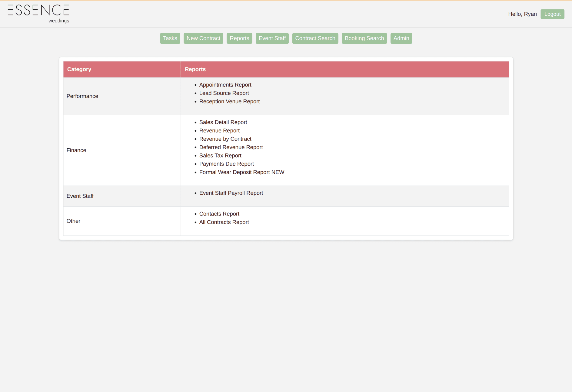Click the New Contract button
The image size is (572, 392).
tap(203, 38)
